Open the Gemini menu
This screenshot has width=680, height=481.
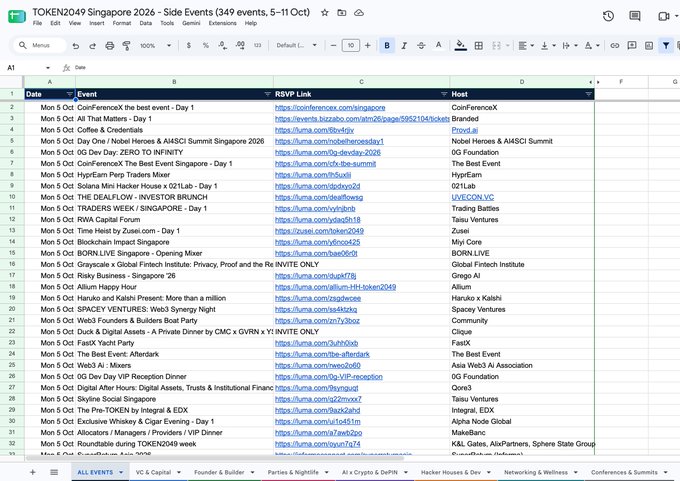click(x=191, y=23)
